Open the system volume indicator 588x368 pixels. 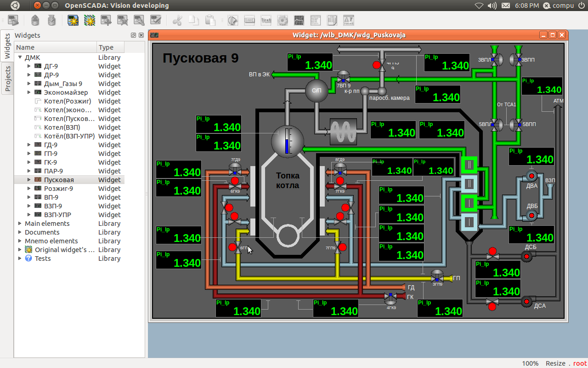(x=492, y=6)
